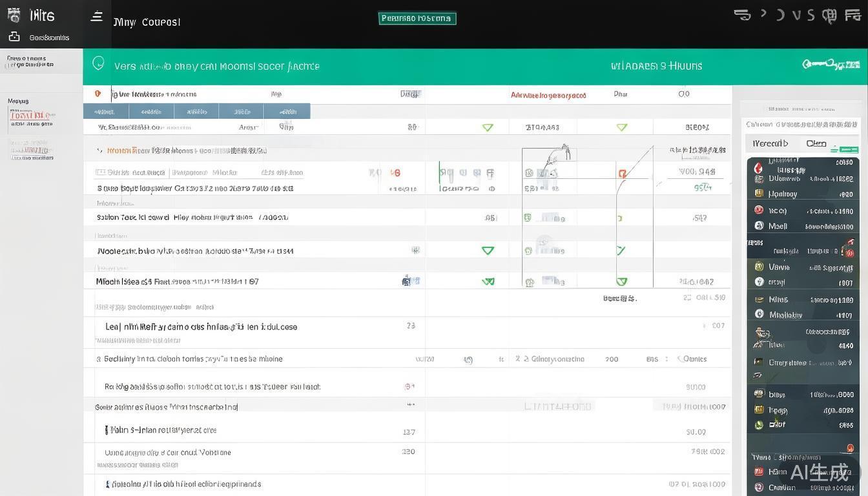Click the hamburger menu icon in header

(x=96, y=17)
